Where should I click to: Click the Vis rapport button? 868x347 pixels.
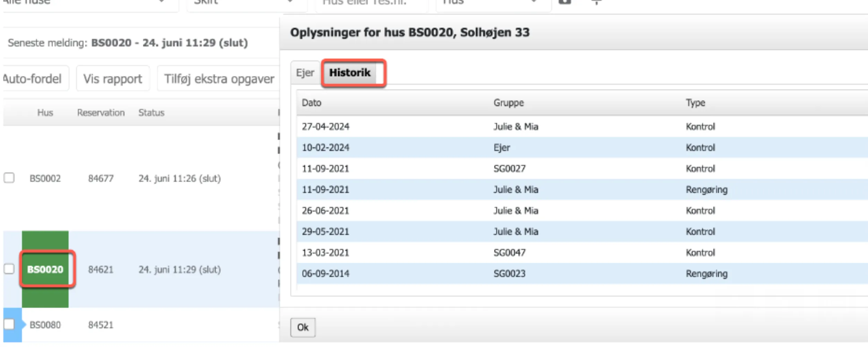[113, 78]
